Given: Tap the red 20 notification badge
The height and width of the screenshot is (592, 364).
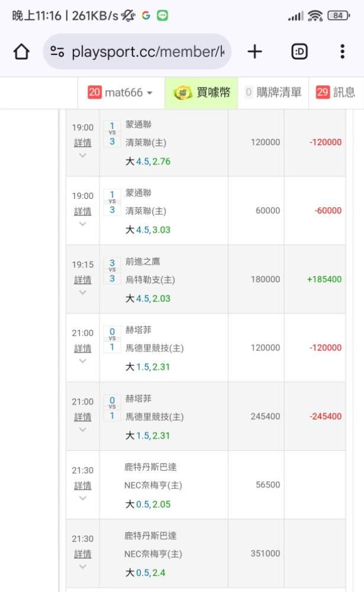Looking at the screenshot, I should [x=94, y=92].
